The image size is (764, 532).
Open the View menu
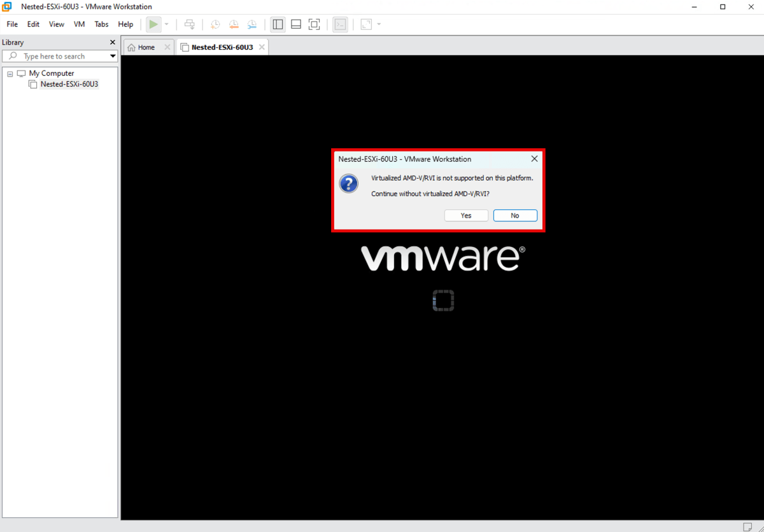(57, 24)
